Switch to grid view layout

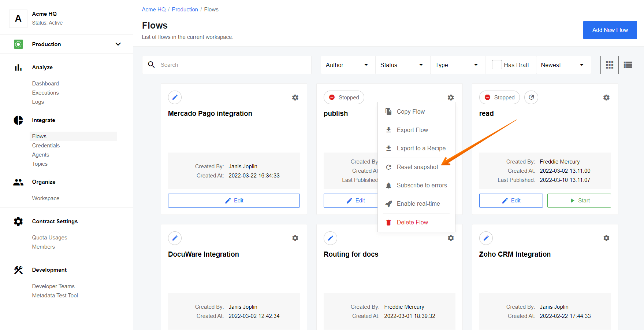(x=609, y=65)
